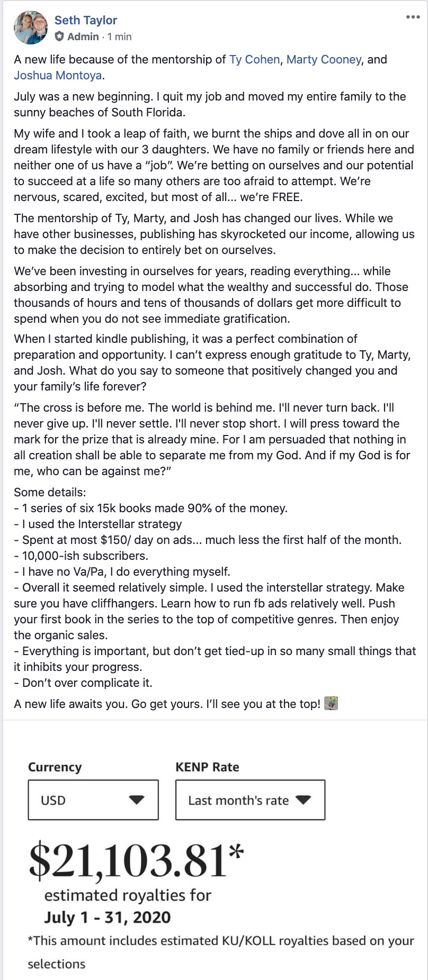Visit Marty Cooney's tagged profile

(324, 59)
